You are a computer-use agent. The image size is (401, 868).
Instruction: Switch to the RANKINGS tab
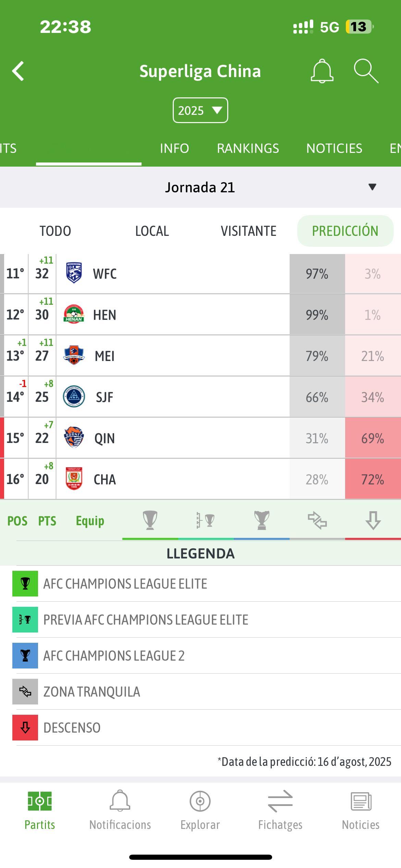tap(248, 148)
